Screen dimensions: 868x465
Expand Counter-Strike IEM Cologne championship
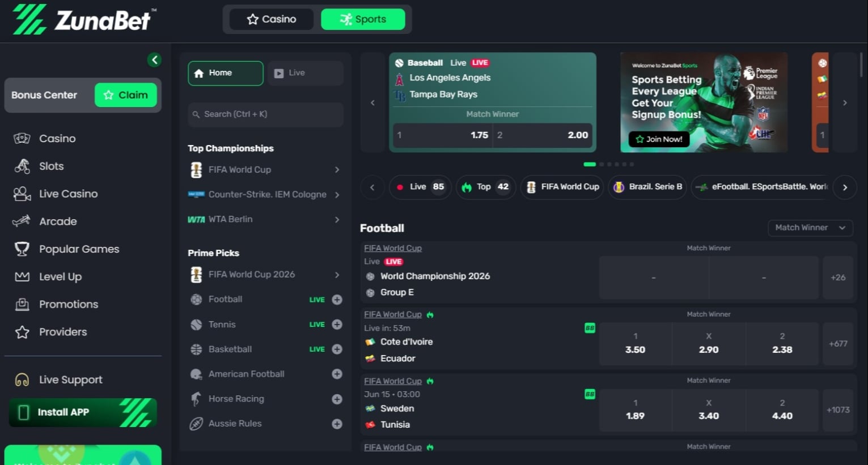(x=337, y=195)
